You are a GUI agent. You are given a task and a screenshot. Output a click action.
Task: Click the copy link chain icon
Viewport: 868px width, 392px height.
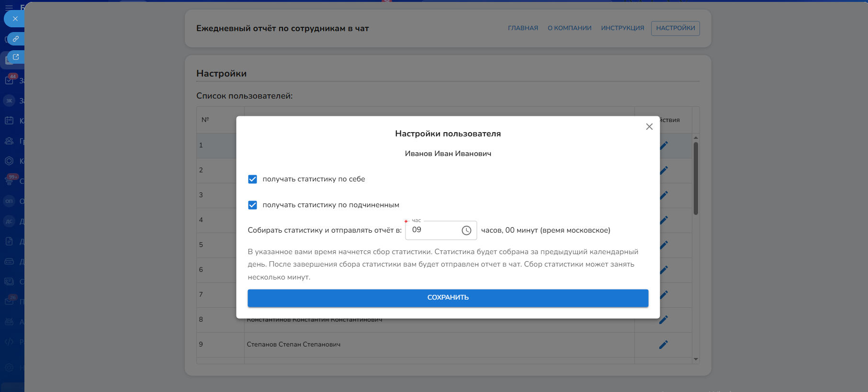[16, 39]
